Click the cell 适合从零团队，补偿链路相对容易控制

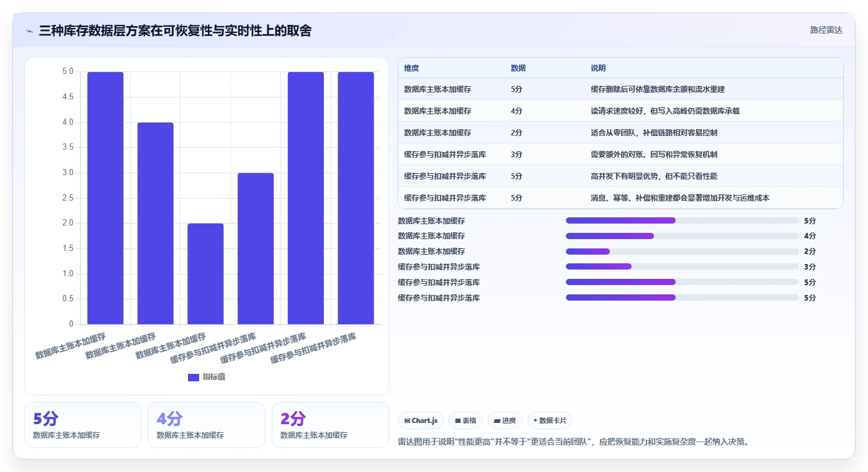click(x=654, y=133)
